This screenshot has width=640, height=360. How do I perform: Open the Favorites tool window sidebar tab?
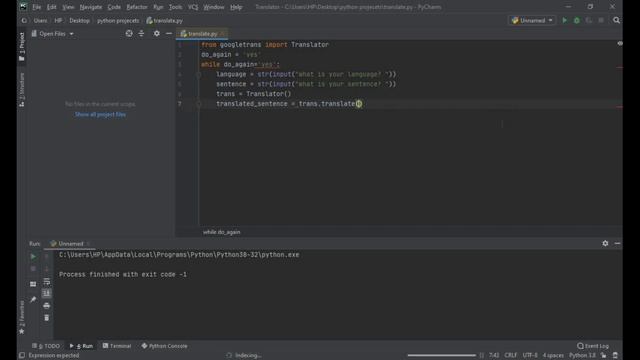[22, 318]
